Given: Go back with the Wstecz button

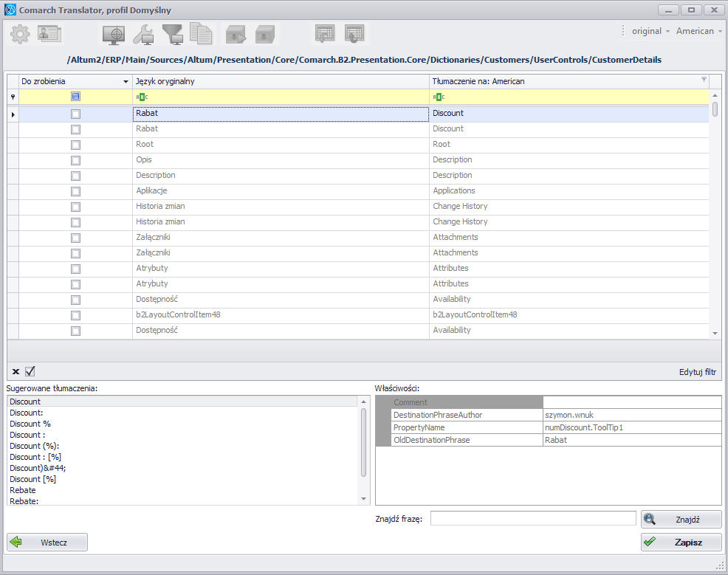Looking at the screenshot, I should pos(47,542).
